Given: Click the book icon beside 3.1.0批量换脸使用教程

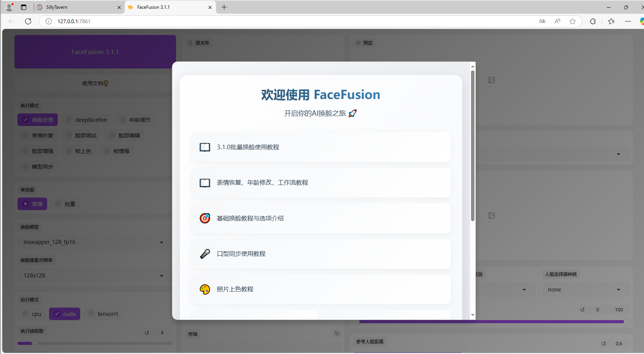Looking at the screenshot, I should pos(205,147).
